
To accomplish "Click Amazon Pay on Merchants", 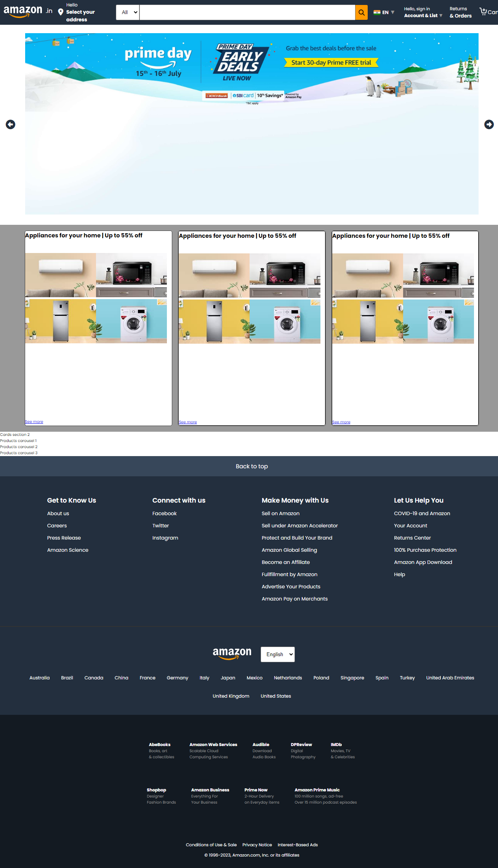I will point(295,599).
